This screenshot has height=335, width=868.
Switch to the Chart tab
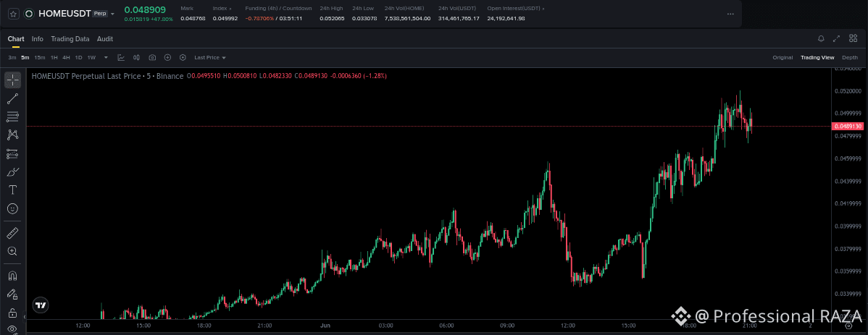16,38
